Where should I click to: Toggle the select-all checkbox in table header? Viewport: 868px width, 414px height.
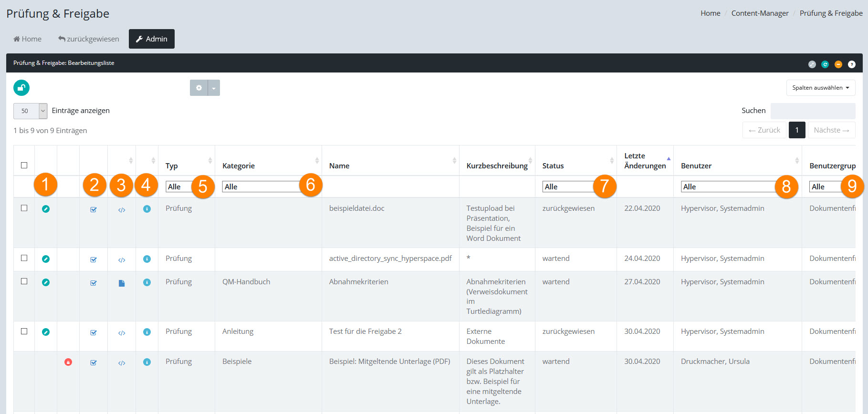24,166
